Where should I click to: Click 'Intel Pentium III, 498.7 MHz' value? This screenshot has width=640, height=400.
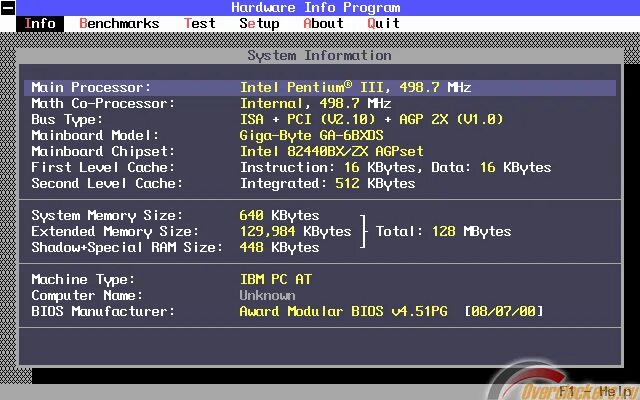[356, 87]
